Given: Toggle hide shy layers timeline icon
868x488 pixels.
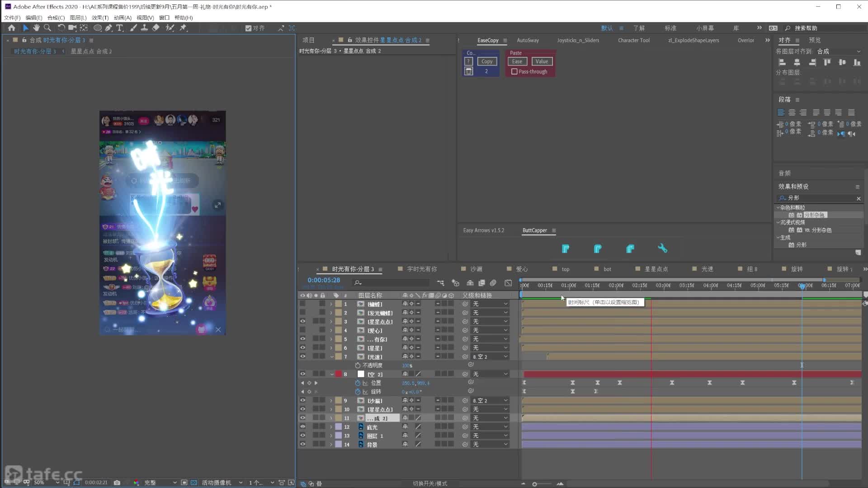Looking at the screenshot, I should tap(470, 283).
